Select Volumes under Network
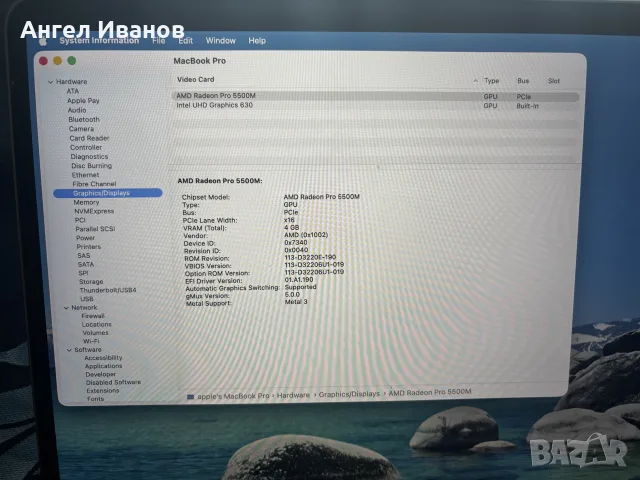Image resolution: width=640 pixels, height=480 pixels. (x=95, y=333)
